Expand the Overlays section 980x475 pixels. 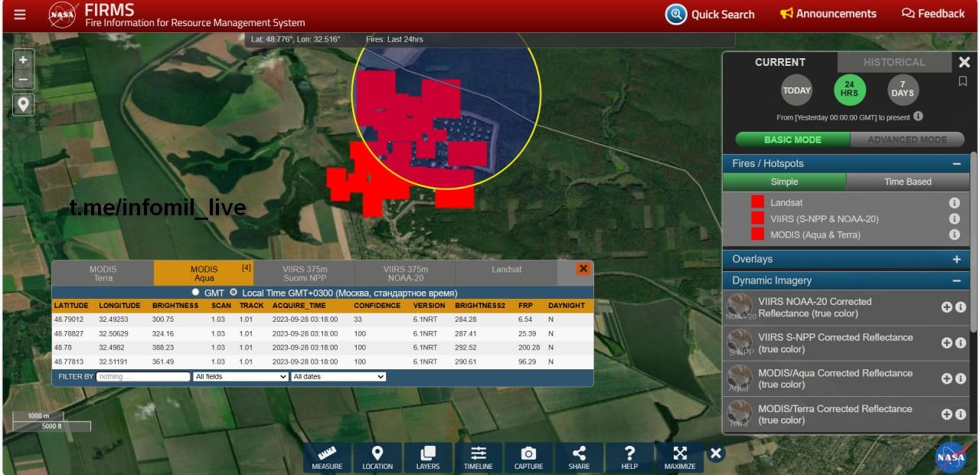[956, 260]
